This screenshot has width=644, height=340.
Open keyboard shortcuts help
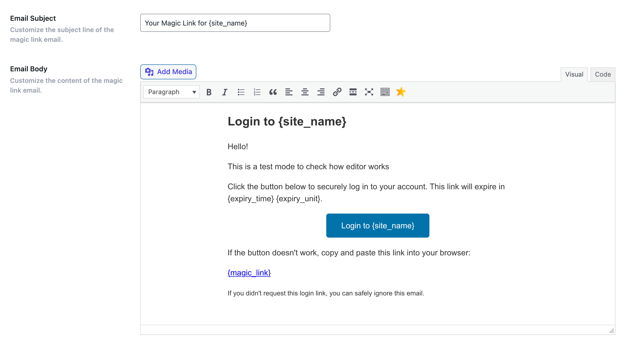pyautogui.click(x=385, y=92)
